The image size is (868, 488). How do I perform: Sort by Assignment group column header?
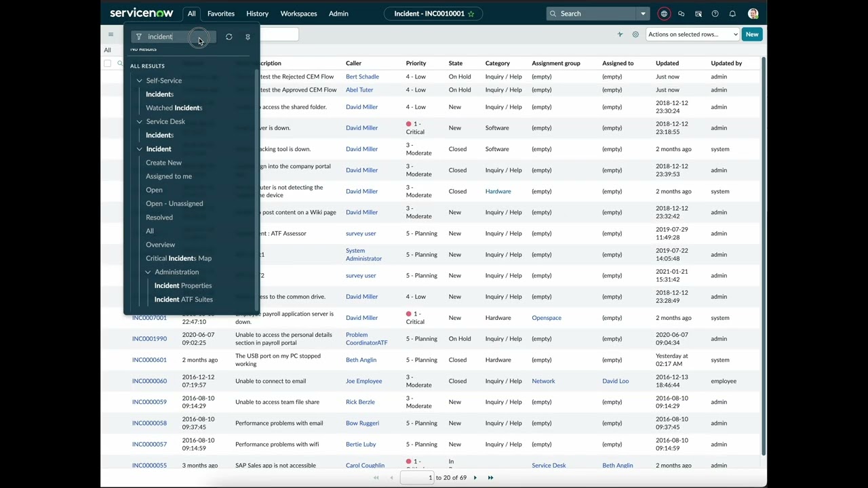coord(556,63)
